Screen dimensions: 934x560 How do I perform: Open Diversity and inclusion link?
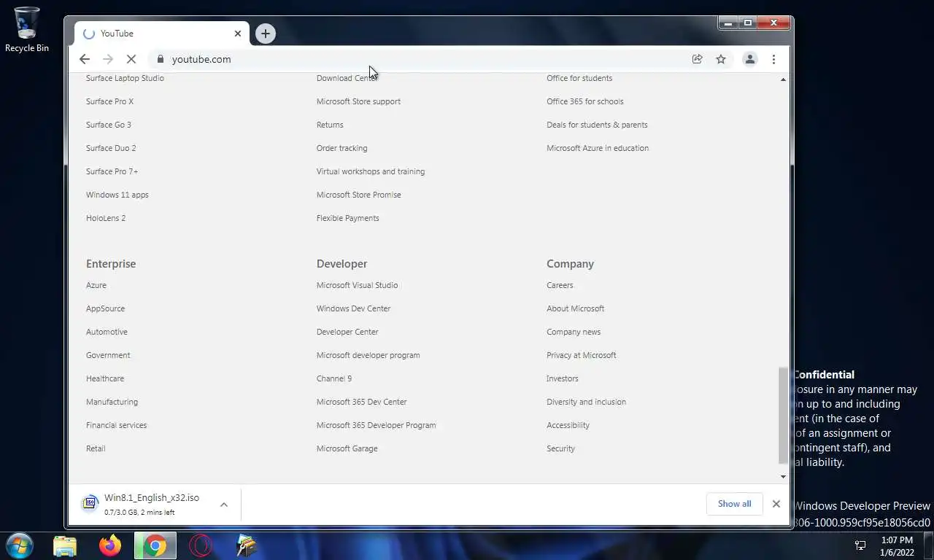pyautogui.click(x=586, y=402)
